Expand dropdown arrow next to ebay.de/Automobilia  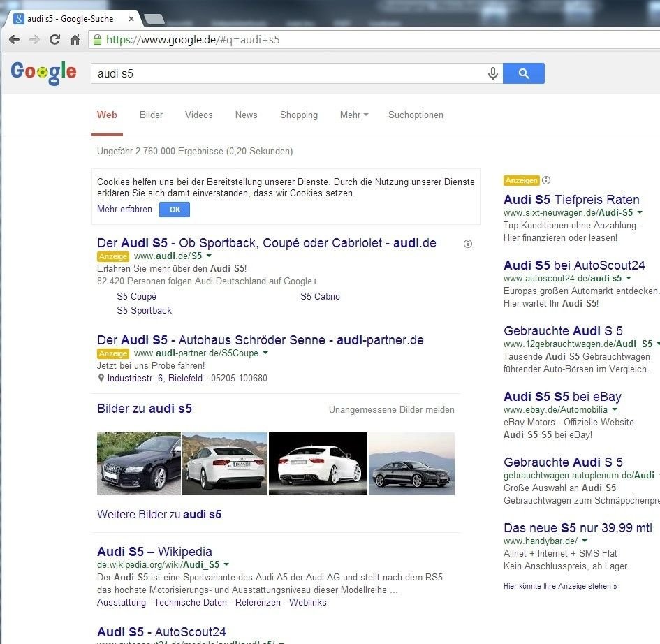click(615, 409)
